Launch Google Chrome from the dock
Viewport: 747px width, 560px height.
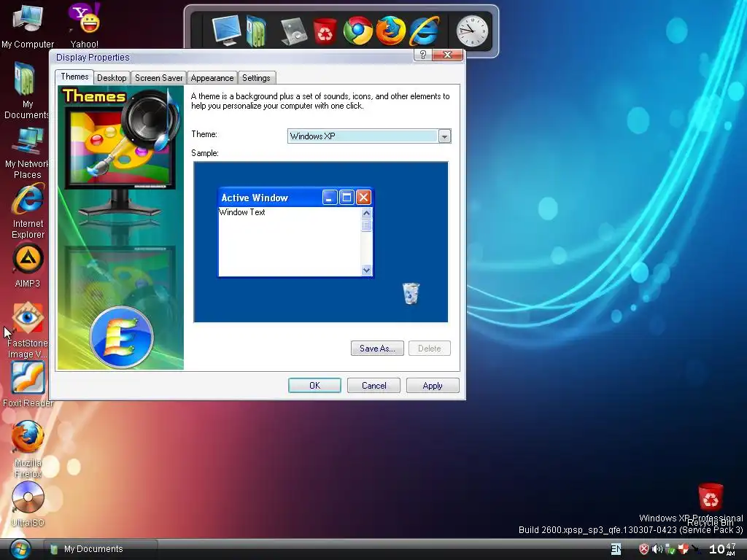[357, 31]
